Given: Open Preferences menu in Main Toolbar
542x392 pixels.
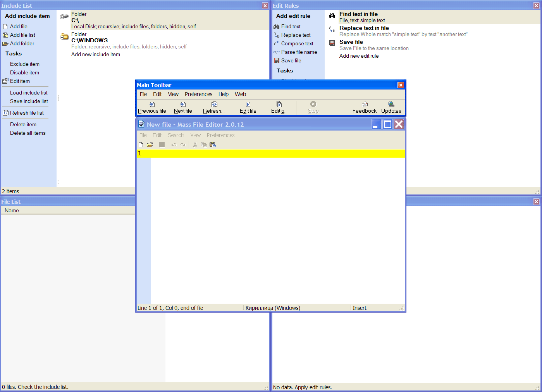Looking at the screenshot, I should pyautogui.click(x=198, y=94).
